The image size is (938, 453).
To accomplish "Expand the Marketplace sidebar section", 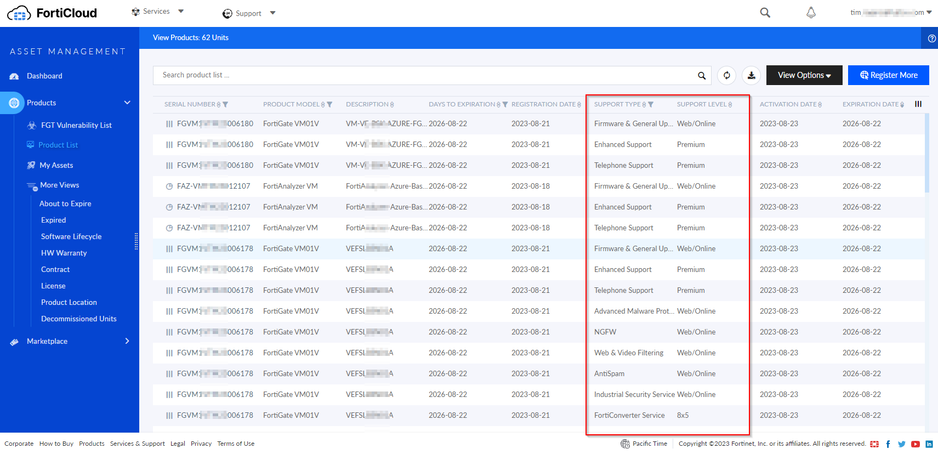I will pos(127,341).
